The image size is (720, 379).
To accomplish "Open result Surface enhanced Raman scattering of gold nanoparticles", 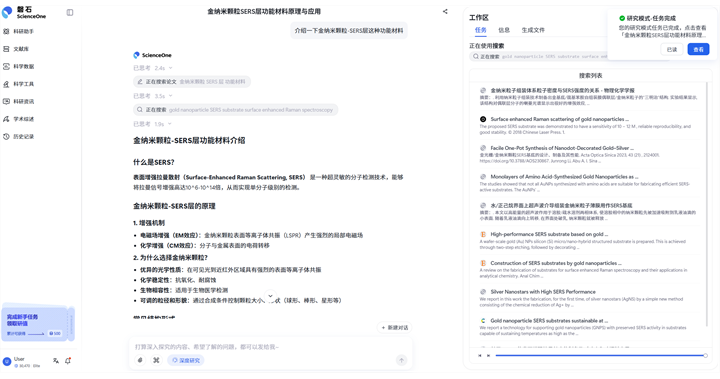I will pyautogui.click(x=559, y=119).
